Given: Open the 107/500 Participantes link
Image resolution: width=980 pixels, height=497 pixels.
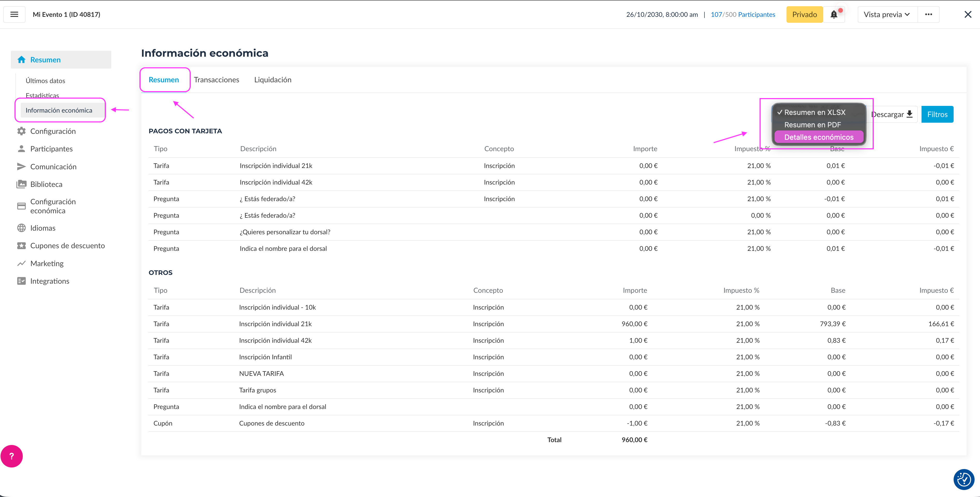Looking at the screenshot, I should [x=743, y=14].
